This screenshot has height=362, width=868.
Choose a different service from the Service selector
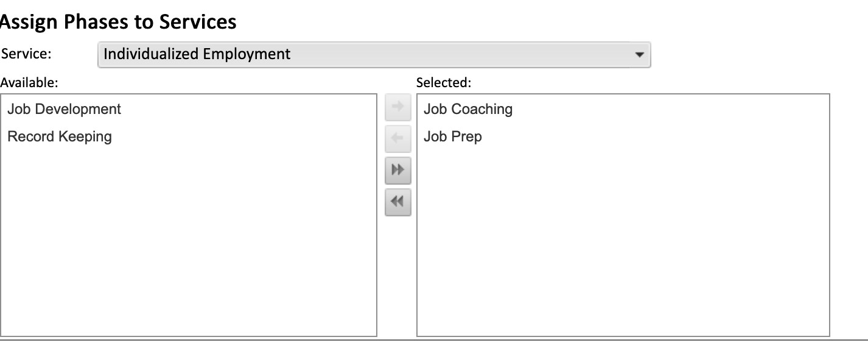pyautogui.click(x=374, y=54)
